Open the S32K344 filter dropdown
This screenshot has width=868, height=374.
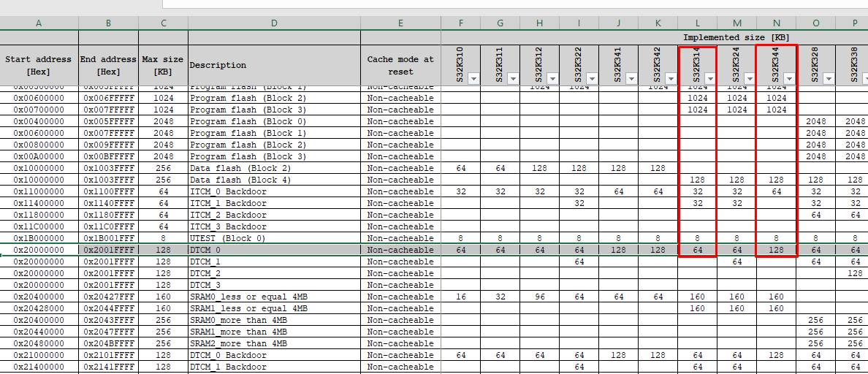click(789, 79)
